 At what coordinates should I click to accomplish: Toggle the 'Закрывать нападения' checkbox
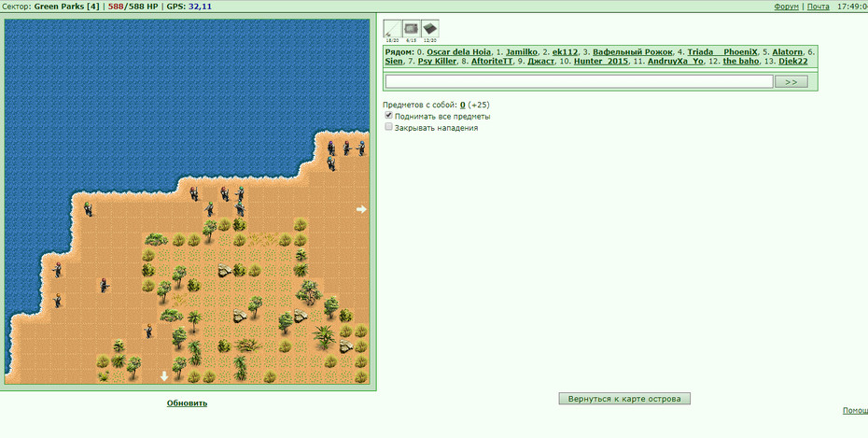pos(388,127)
